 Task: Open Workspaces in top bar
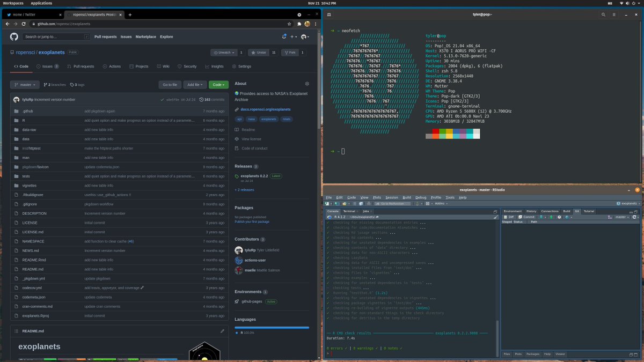[x=13, y=3]
